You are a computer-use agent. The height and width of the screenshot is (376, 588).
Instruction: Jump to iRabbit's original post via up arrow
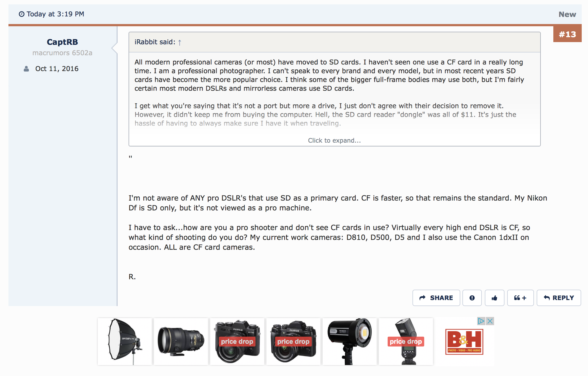[180, 42]
